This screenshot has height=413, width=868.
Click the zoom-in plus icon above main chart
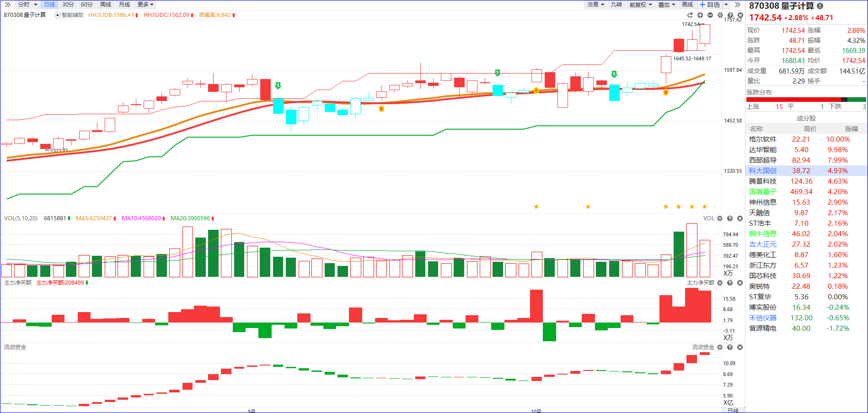(700, 15)
